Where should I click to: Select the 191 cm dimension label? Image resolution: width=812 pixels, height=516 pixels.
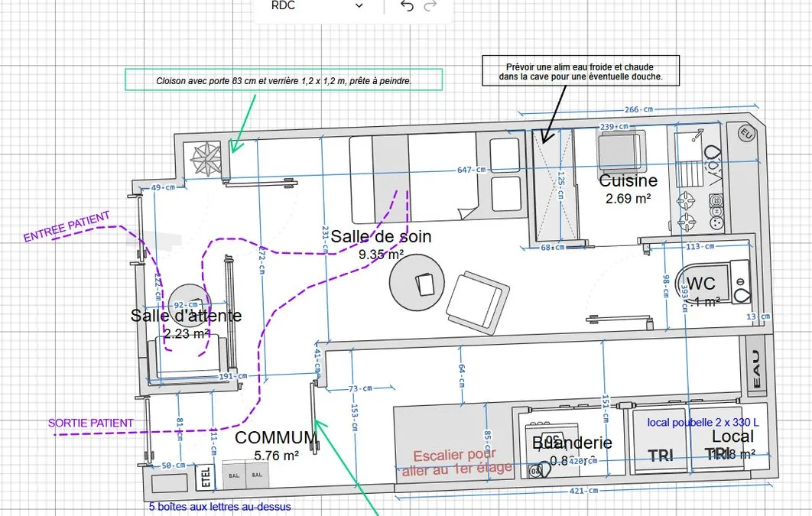232,376
